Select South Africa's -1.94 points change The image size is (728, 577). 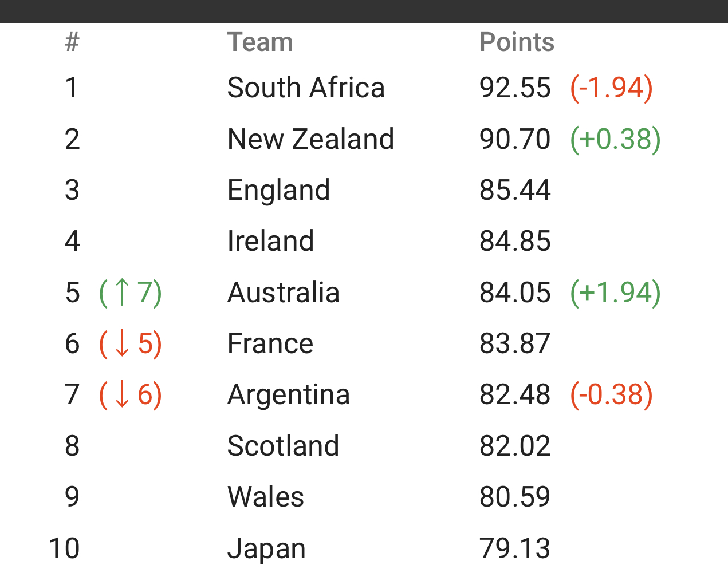tap(612, 88)
